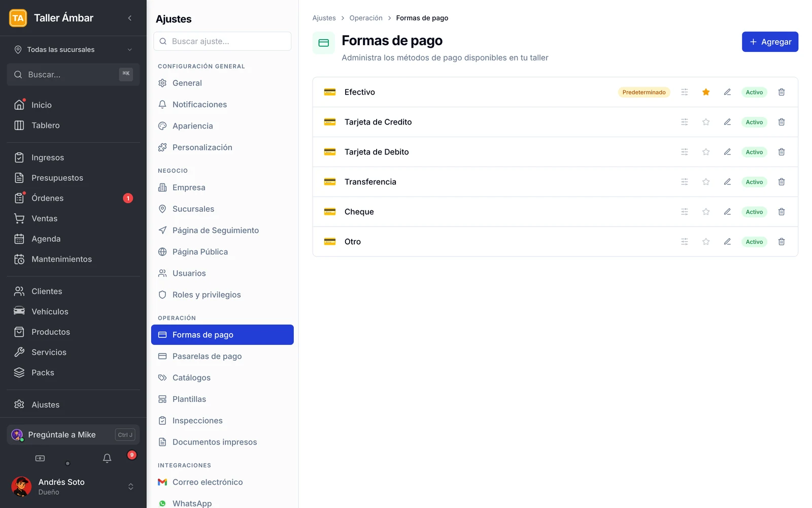Mark Cheque as default with star

tap(705, 212)
